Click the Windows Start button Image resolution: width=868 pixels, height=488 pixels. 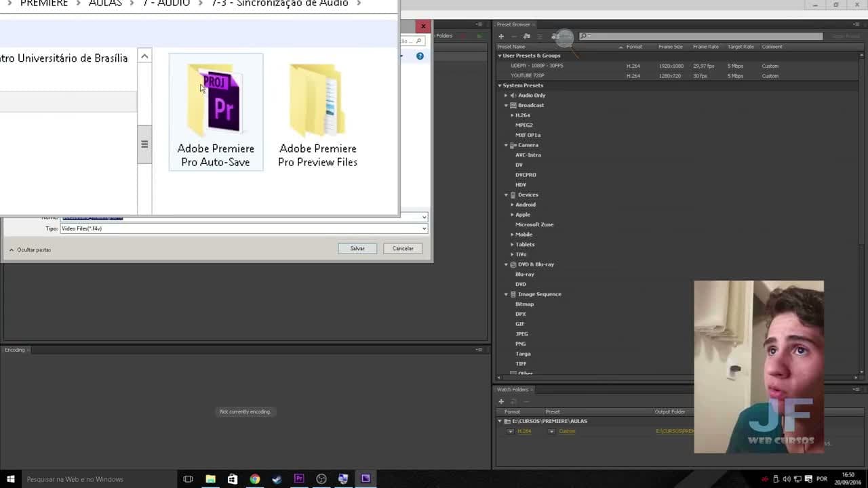[10, 479]
